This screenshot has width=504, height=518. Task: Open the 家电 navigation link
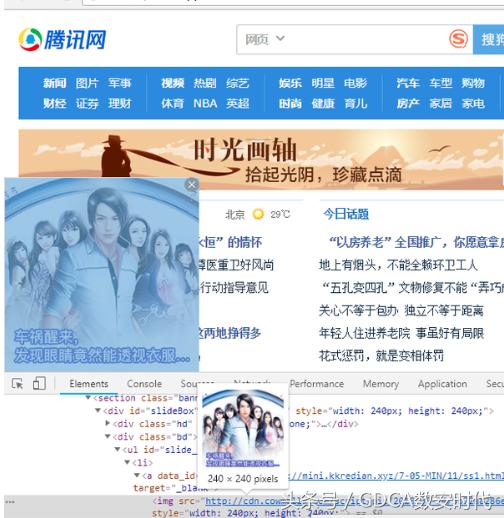point(473,104)
